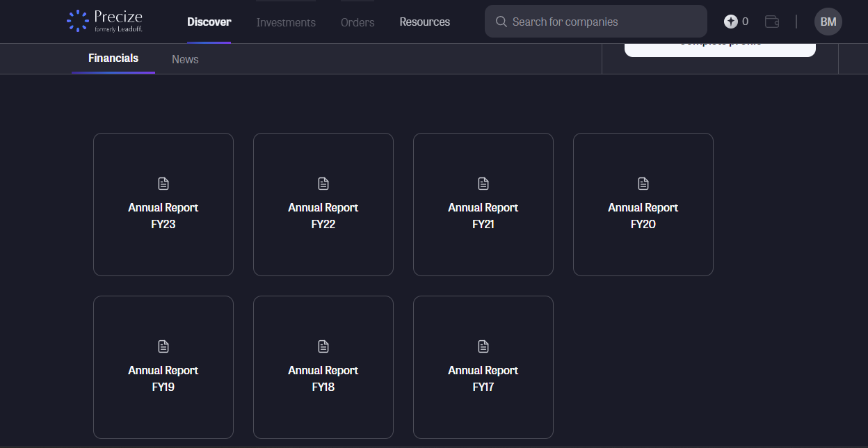Click the document icon for FY17 report

[x=483, y=346]
